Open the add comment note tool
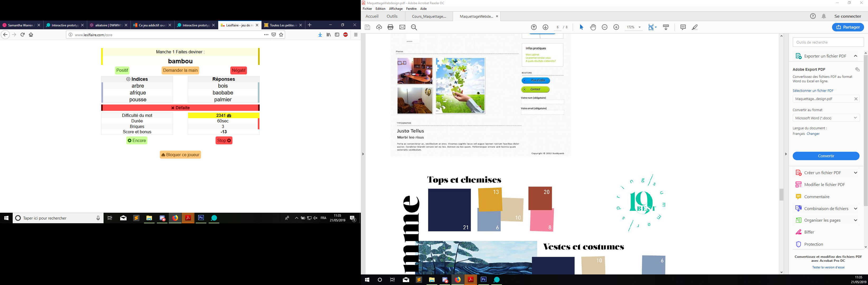 (x=683, y=27)
